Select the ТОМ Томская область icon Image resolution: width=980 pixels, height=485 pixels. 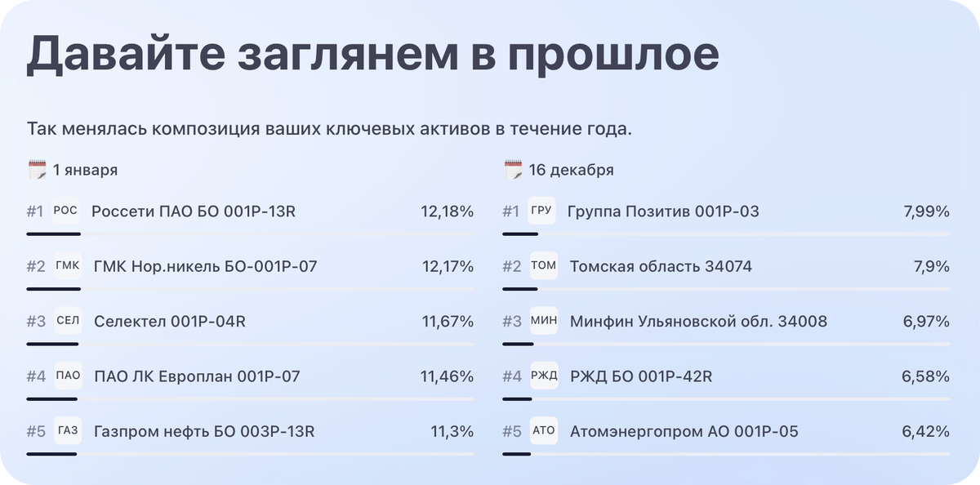click(x=543, y=266)
